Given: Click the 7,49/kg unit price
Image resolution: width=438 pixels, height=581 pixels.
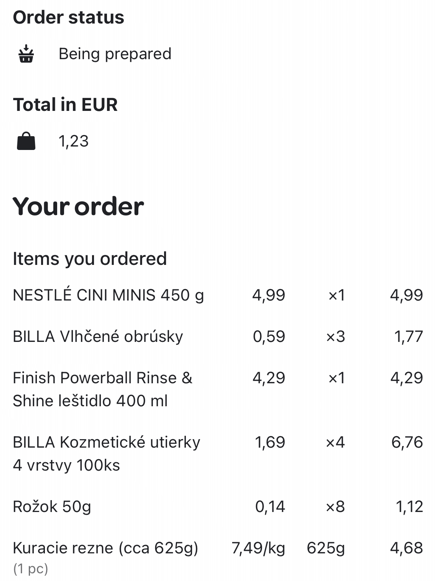Looking at the screenshot, I should 259,548.
